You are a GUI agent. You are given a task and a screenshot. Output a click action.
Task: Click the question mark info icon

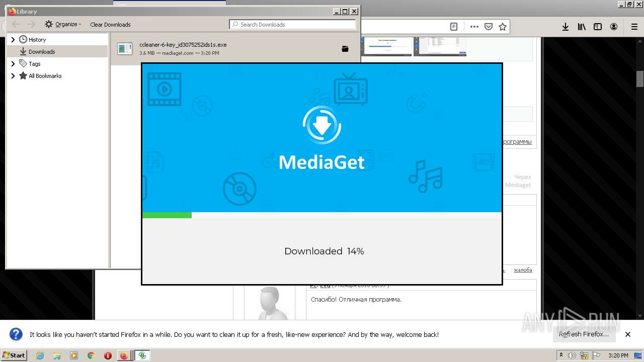pos(16,334)
